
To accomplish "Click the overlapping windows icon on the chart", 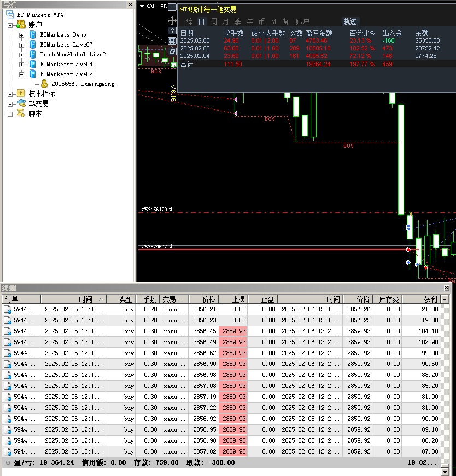I will tap(172, 51).
